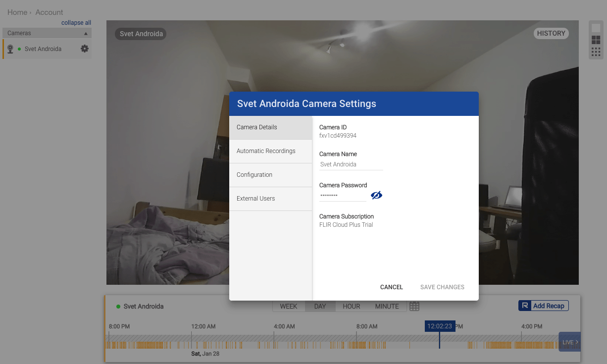Collapse the Cameras section arrow
The image size is (607, 364).
pyautogui.click(x=86, y=34)
